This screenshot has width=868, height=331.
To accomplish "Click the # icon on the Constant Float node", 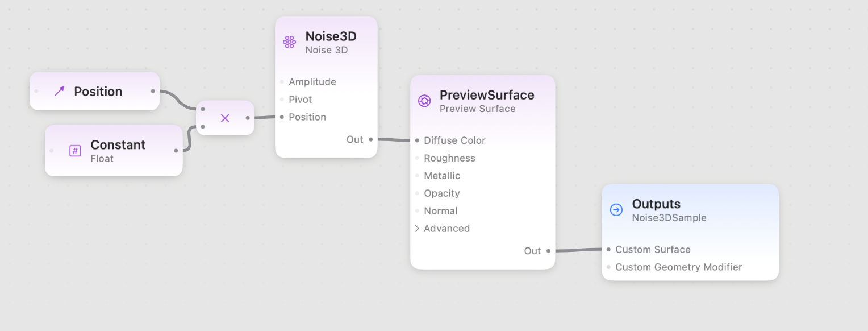I will [x=74, y=151].
